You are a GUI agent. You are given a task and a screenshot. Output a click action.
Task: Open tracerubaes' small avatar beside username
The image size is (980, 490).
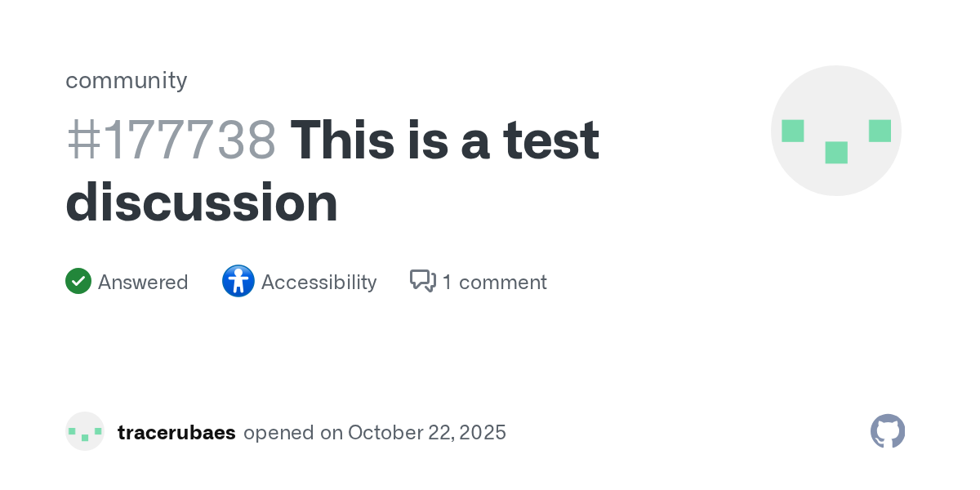85,431
